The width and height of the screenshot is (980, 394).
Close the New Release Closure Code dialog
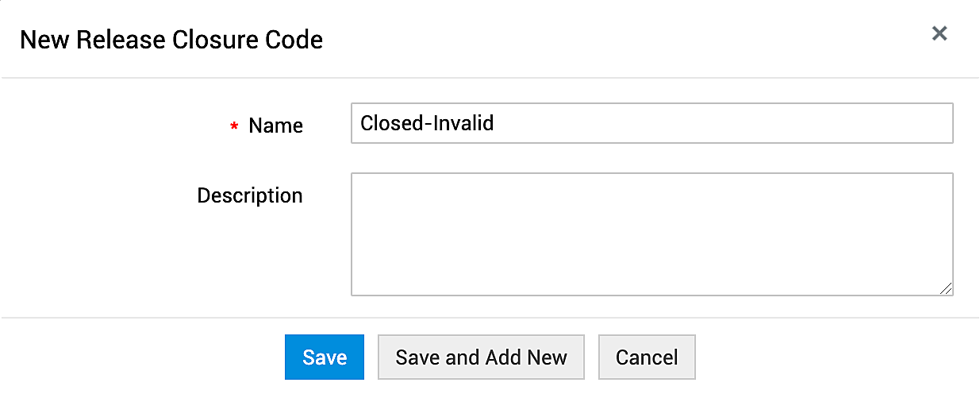click(940, 33)
